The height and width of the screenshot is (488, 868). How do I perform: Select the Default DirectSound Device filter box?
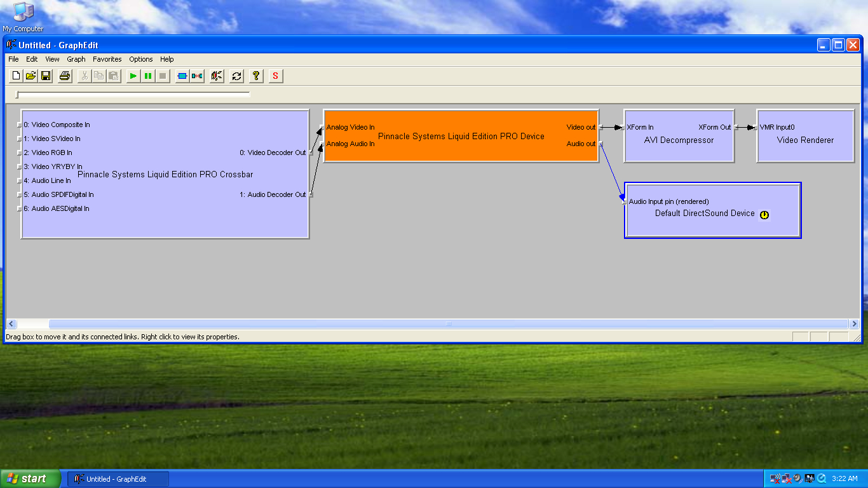[x=712, y=210]
